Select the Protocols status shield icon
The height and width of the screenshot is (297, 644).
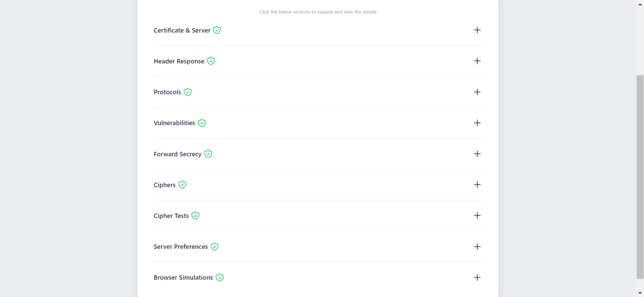[x=187, y=92]
